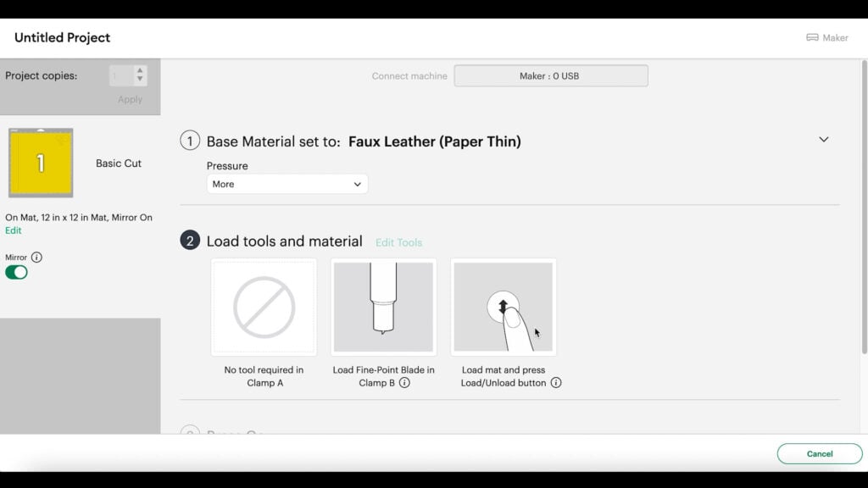Click the Cancel button
Image resolution: width=868 pixels, height=488 pixels.
(x=820, y=454)
